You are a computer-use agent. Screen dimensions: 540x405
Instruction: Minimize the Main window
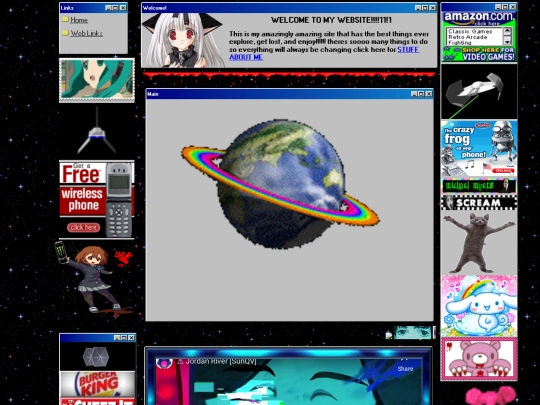tap(414, 94)
